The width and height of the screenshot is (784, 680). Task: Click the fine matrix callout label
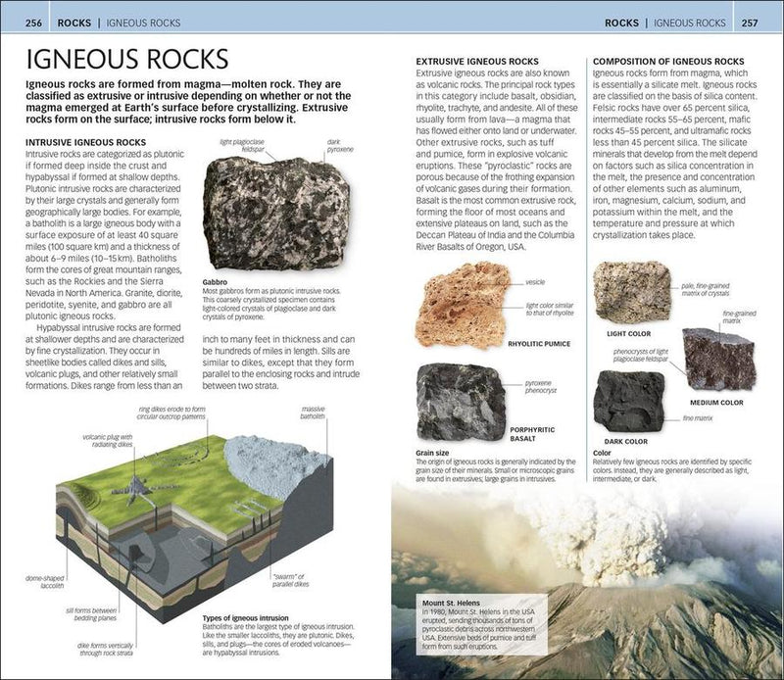point(698,417)
